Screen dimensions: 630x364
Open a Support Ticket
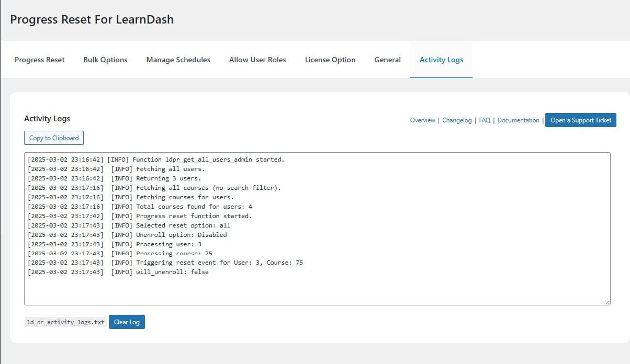pos(581,120)
